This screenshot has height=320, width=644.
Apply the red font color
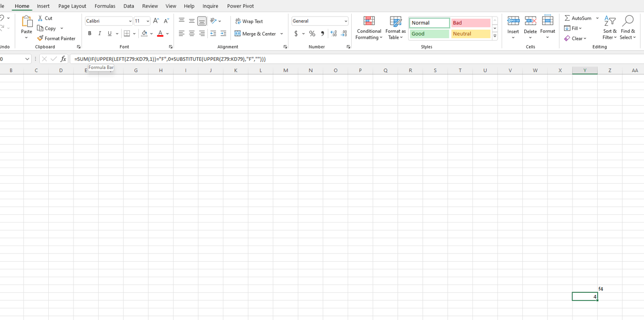click(x=160, y=34)
